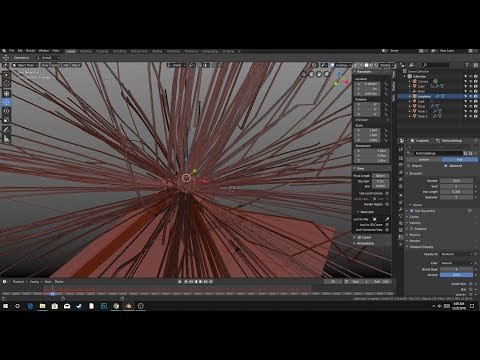Open the Render menu
The width and height of the screenshot is (480, 360).
(31, 51)
